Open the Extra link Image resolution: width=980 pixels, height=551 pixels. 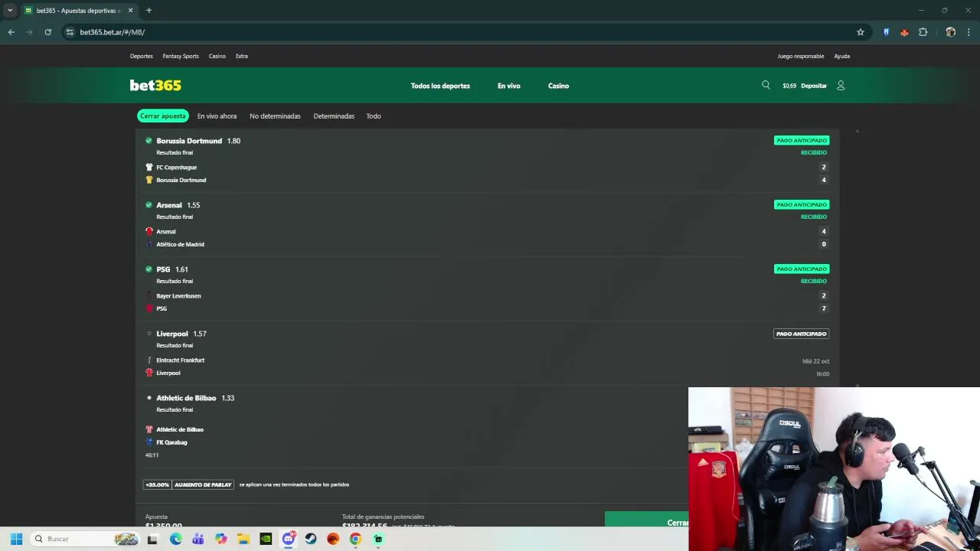[242, 56]
